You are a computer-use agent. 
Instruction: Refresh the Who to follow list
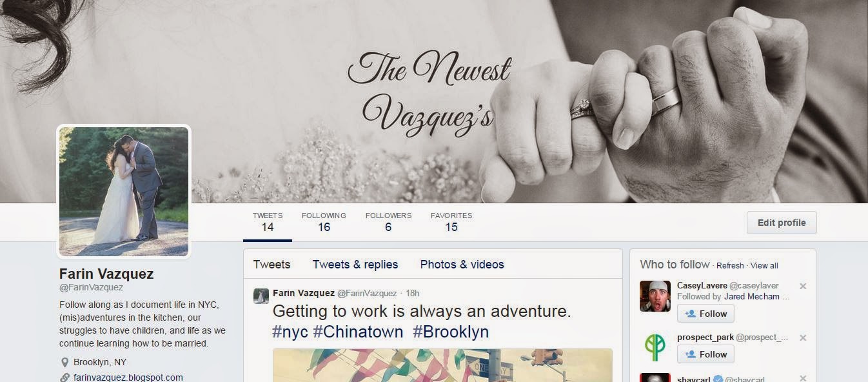tap(730, 265)
